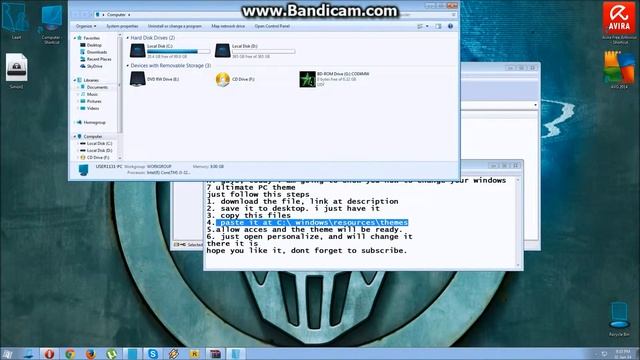640x360 pixels.
Task: Launch Firefox from the taskbar
Action: (x=91, y=354)
